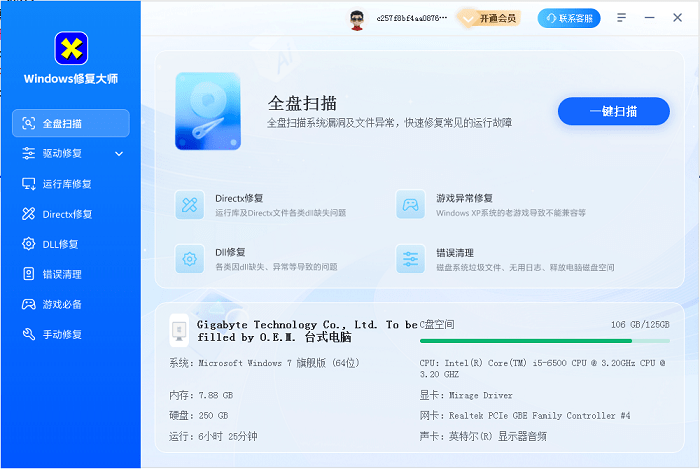Click the Windows修复大师 app logo
This screenshot has height=469, width=700.
click(70, 47)
